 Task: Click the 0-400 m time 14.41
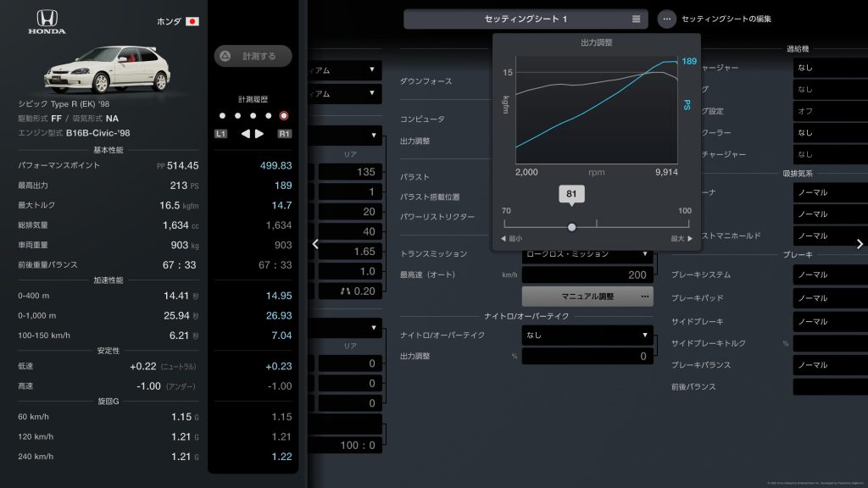pos(176,296)
